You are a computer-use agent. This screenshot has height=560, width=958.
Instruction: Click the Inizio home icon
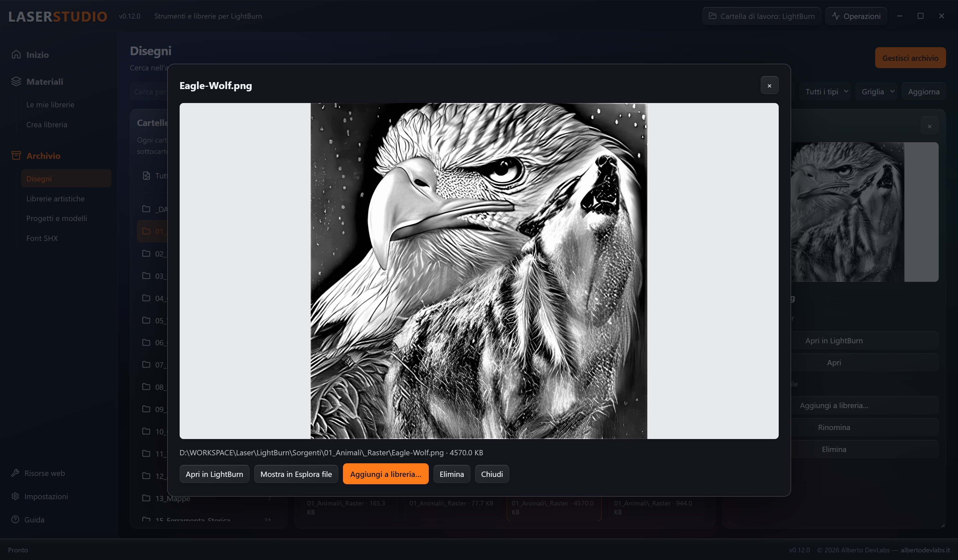coord(16,54)
